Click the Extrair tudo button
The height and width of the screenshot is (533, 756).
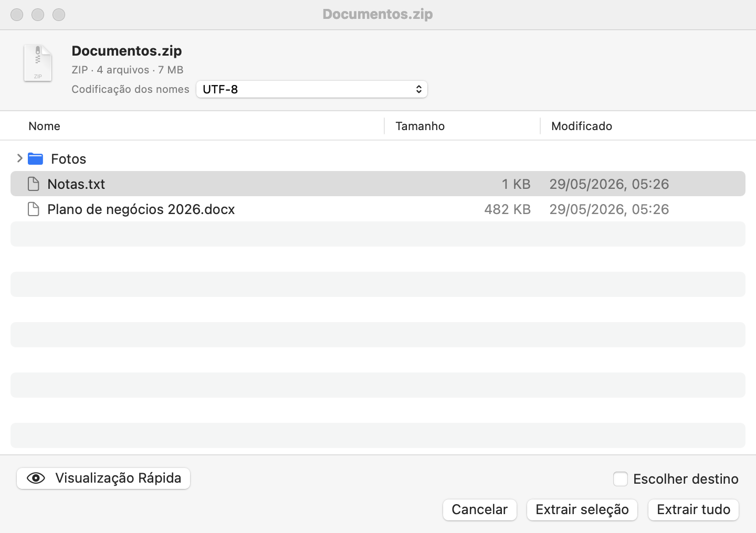pos(694,509)
